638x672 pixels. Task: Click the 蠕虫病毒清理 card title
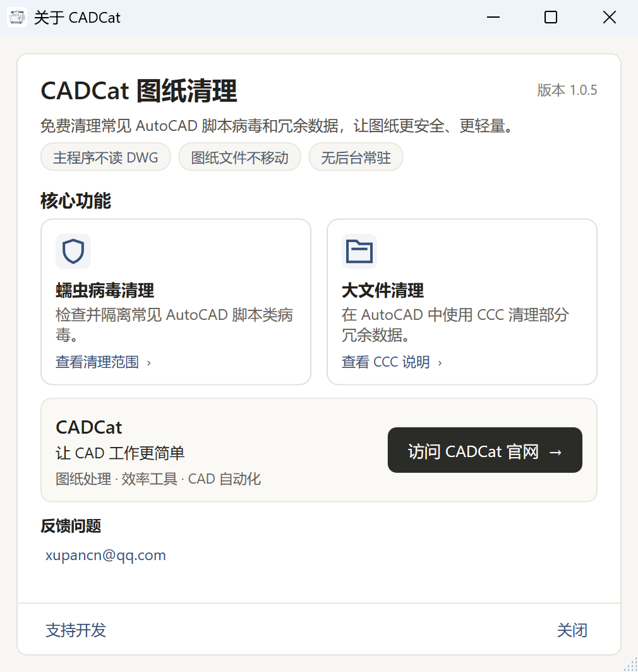pyautogui.click(x=105, y=290)
